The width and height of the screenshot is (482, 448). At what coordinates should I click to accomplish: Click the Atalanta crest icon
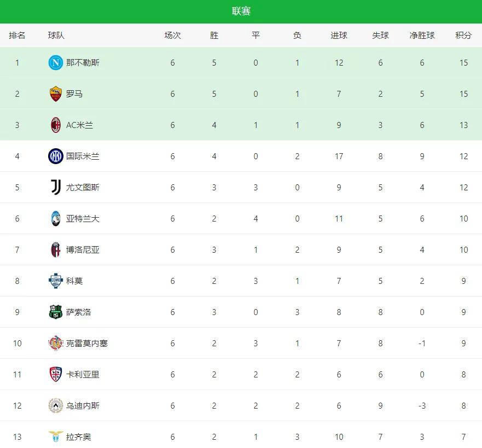56,219
